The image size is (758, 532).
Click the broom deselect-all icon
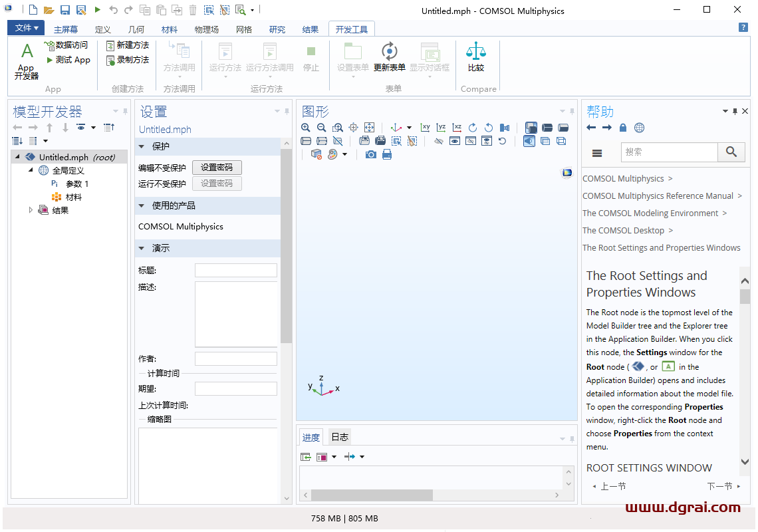[x=412, y=141]
